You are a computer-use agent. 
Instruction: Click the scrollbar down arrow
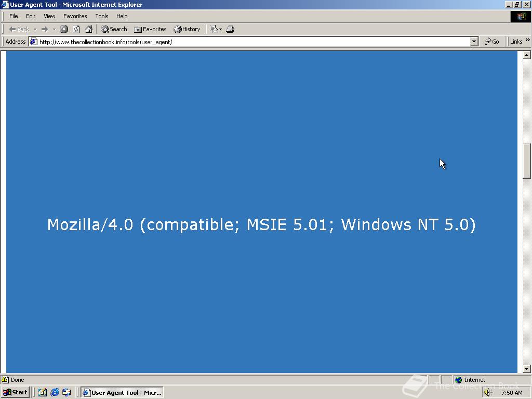pyautogui.click(x=527, y=368)
